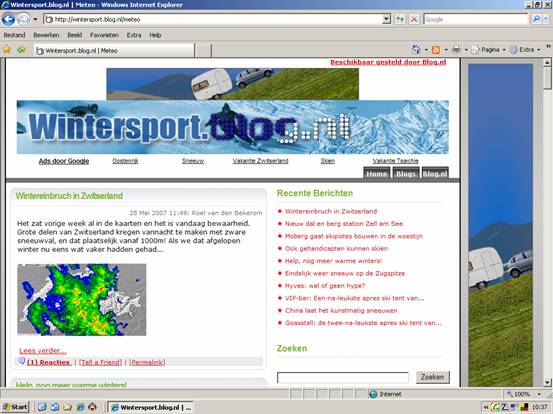Image resolution: width=553 pixels, height=414 pixels.
Task: Expand the Print options dropdown arrow
Action: 466,50
